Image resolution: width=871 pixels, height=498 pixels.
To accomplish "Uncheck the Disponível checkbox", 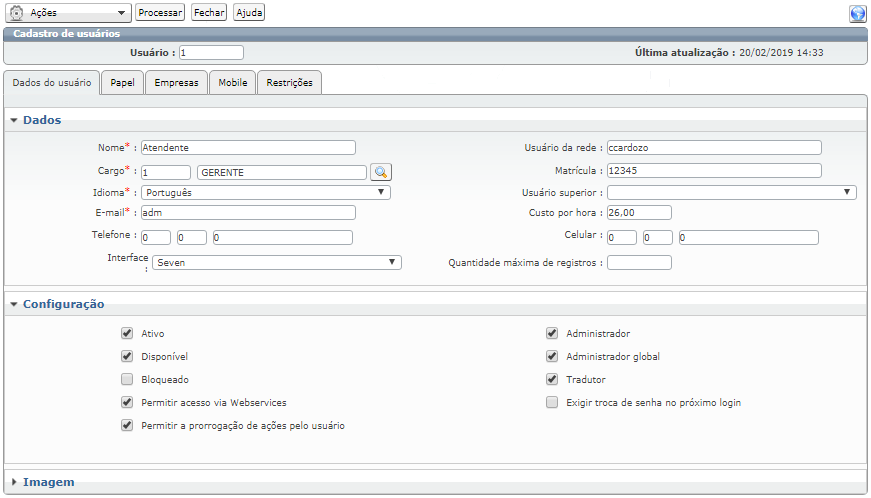I will (127, 356).
